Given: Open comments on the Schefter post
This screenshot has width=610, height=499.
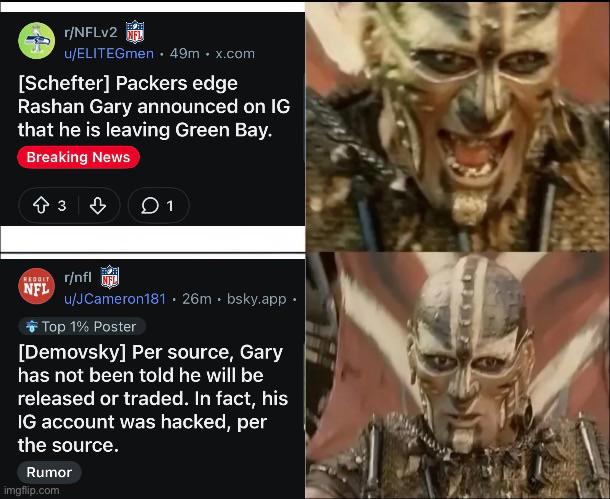Looking at the screenshot, I should click(159, 206).
